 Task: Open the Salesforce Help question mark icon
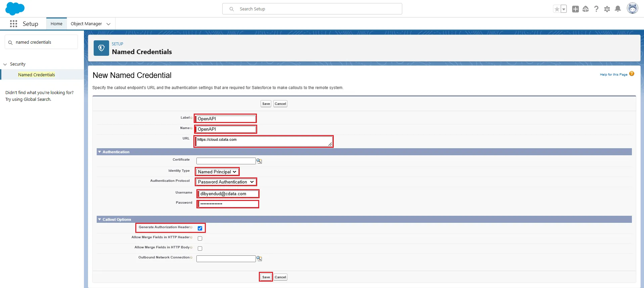point(596,9)
